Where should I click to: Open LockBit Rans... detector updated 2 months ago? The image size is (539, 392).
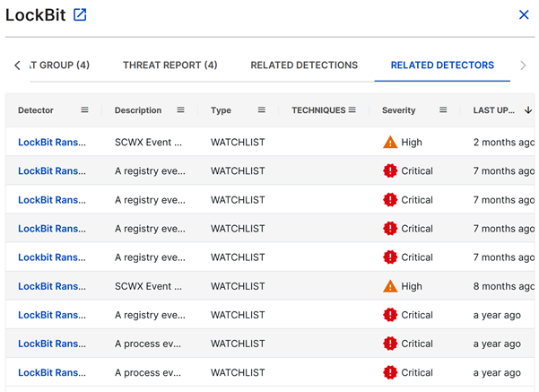coord(52,142)
